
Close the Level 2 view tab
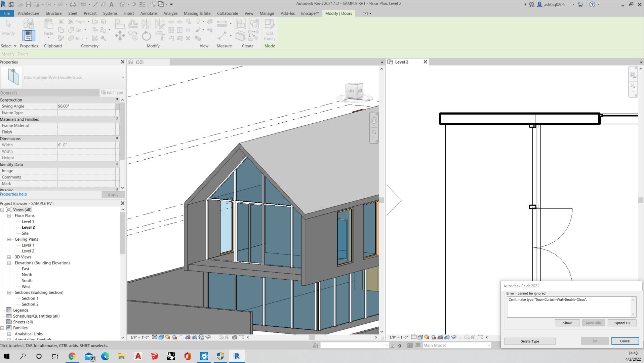click(425, 62)
